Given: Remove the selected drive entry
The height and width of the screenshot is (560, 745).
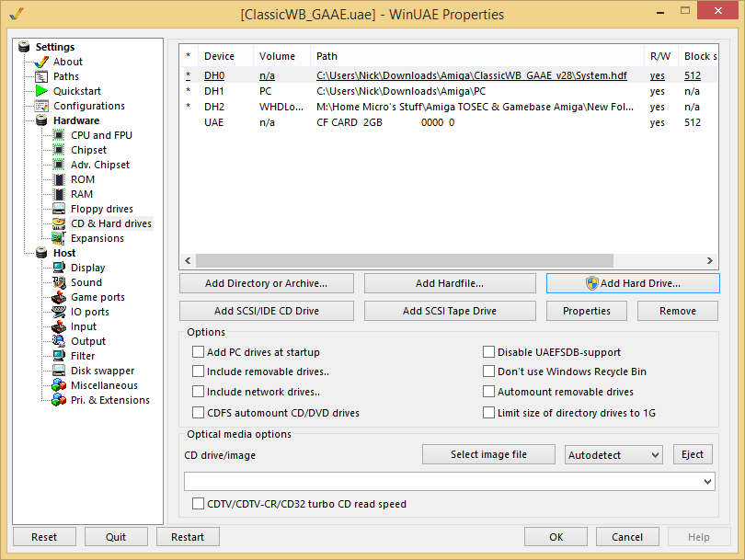Looking at the screenshot, I should [x=678, y=311].
